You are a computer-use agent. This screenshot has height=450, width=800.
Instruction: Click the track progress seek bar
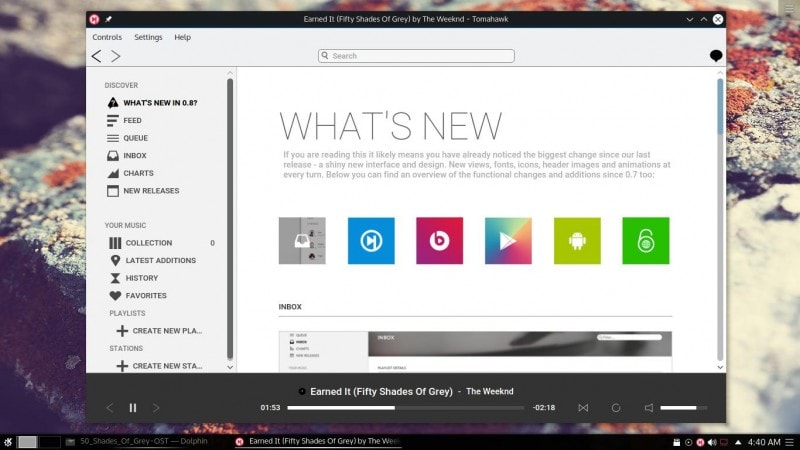[405, 408]
